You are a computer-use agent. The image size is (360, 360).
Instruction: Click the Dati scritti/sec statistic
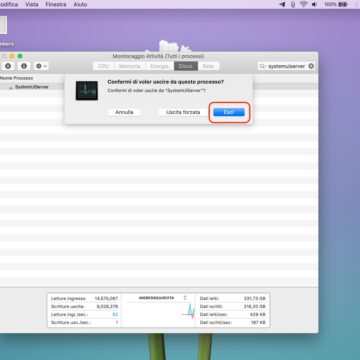point(233,322)
